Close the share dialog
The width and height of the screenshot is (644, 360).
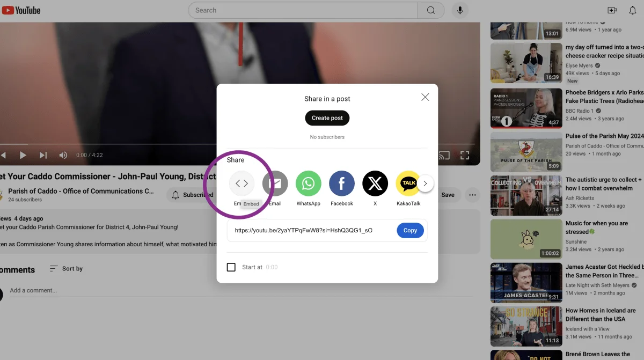[x=425, y=97]
